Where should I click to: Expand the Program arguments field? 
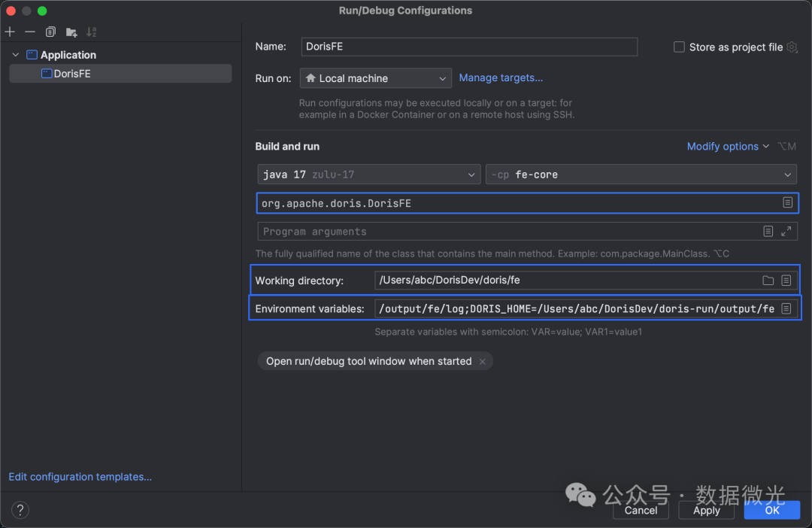pyautogui.click(x=786, y=232)
